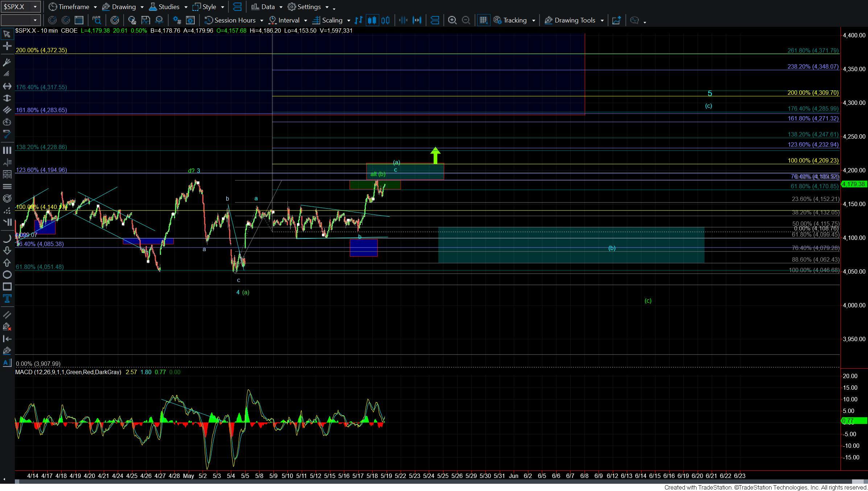Pick the down arrow drawing tool
The width and height of the screenshot is (868, 491).
[7, 250]
